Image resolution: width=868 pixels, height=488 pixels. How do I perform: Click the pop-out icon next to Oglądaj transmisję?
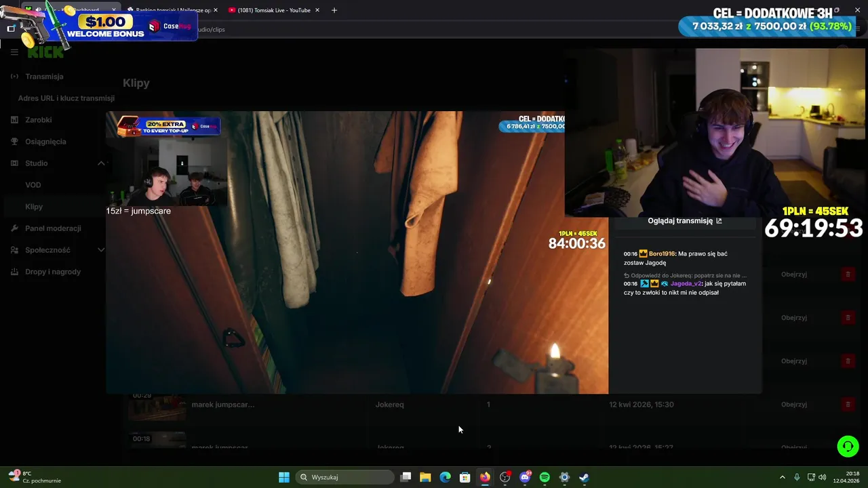coord(719,221)
